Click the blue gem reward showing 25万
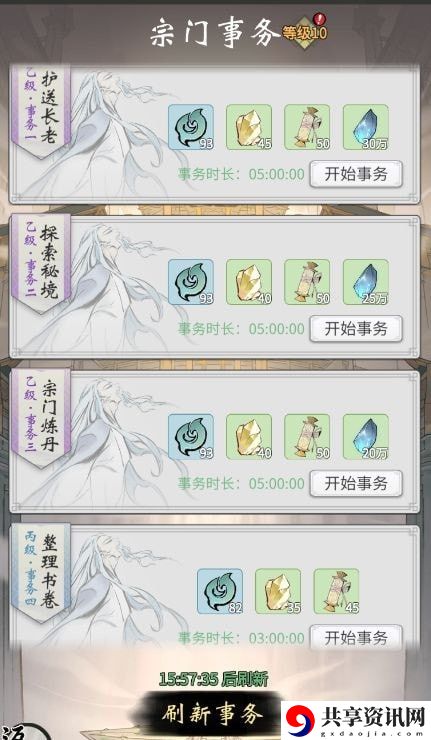431x740 pixels. pyautogui.click(x=366, y=282)
